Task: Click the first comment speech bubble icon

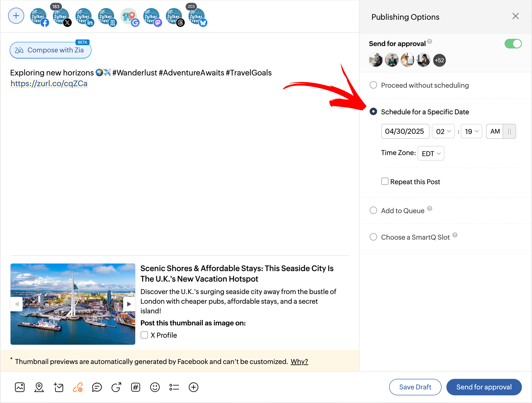Action: click(97, 387)
